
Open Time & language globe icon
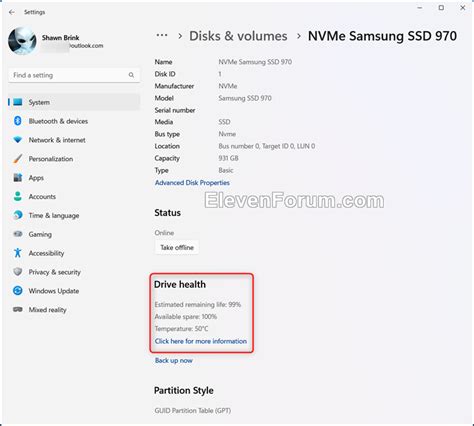[18, 215]
